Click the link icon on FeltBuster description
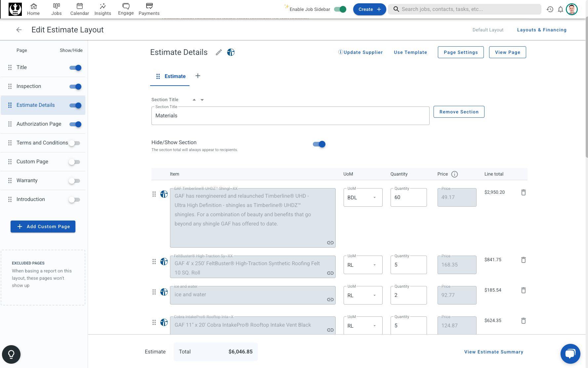588x368 pixels. [330, 273]
